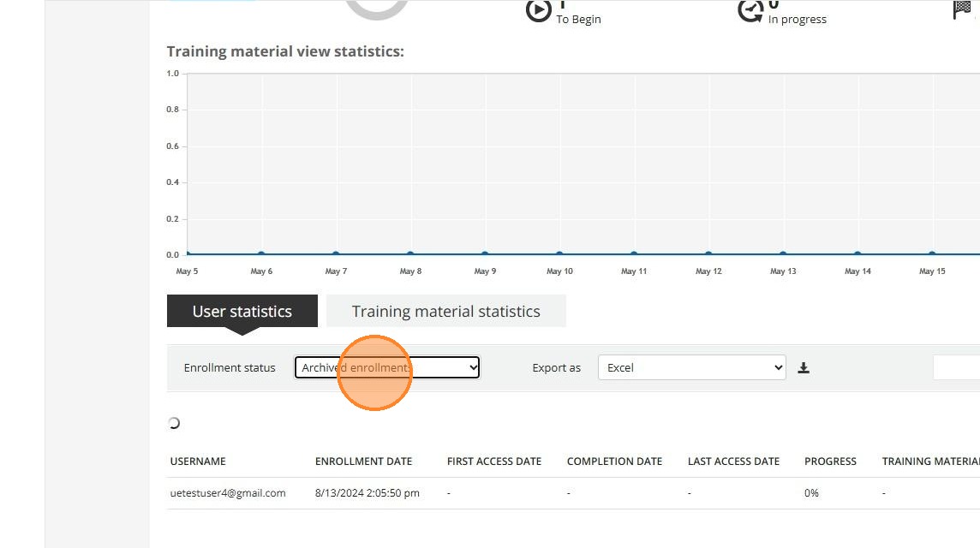Image resolution: width=980 pixels, height=548 pixels.
Task: Click the To Begin label
Action: (x=579, y=20)
